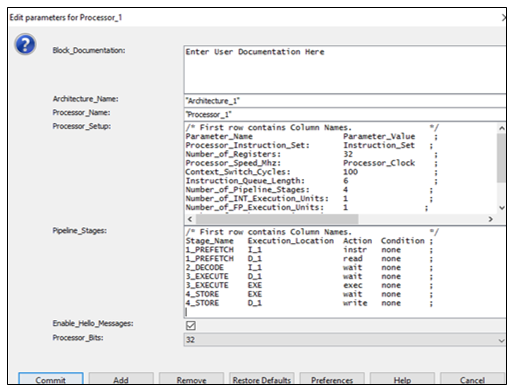Click the 'write' action in Pipeline_Stages
Screen dimensions: 512x392
coord(355,303)
